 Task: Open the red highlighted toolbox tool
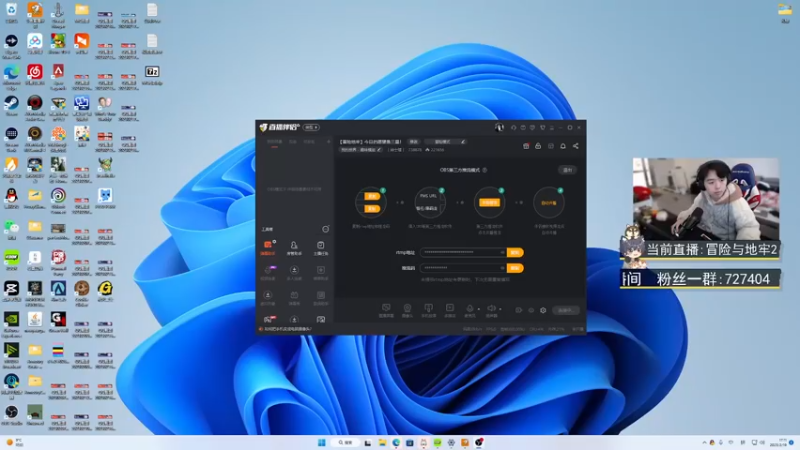[x=268, y=248]
